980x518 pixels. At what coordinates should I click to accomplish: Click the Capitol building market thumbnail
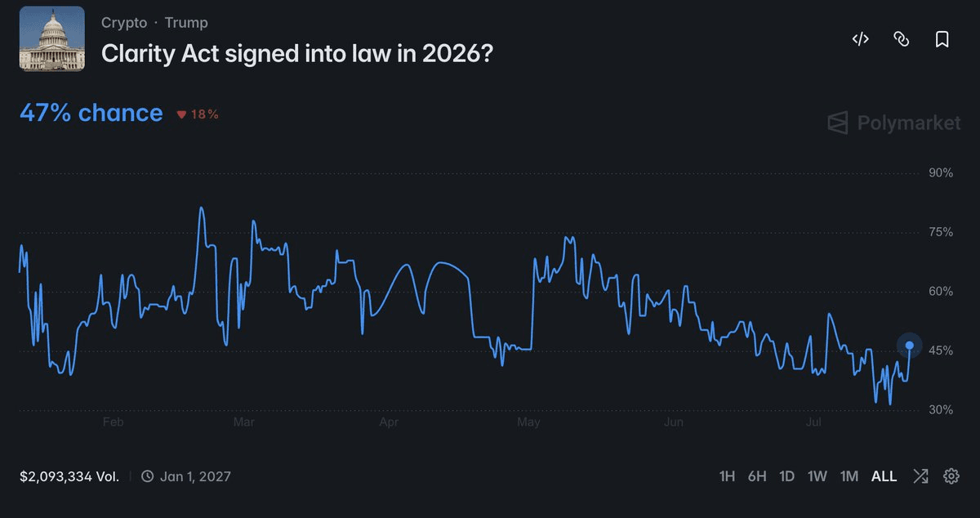point(52,38)
